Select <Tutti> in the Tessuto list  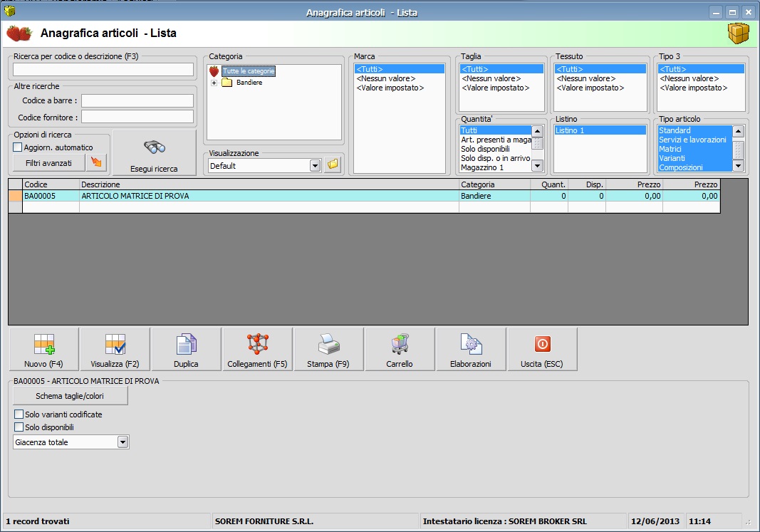600,69
